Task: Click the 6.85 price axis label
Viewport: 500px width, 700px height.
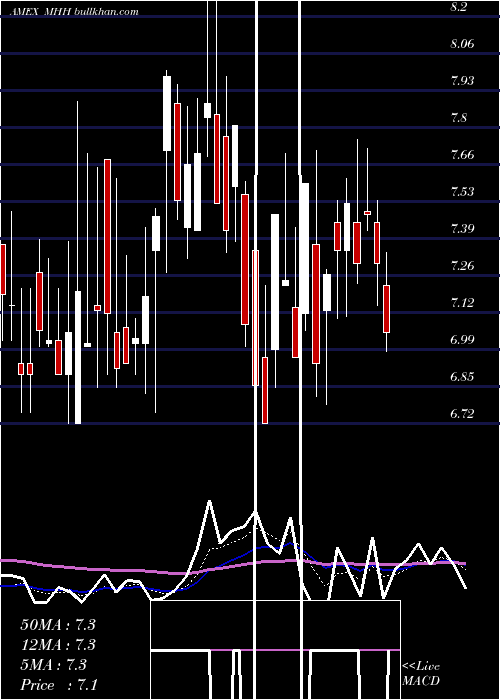Action: tap(462, 377)
